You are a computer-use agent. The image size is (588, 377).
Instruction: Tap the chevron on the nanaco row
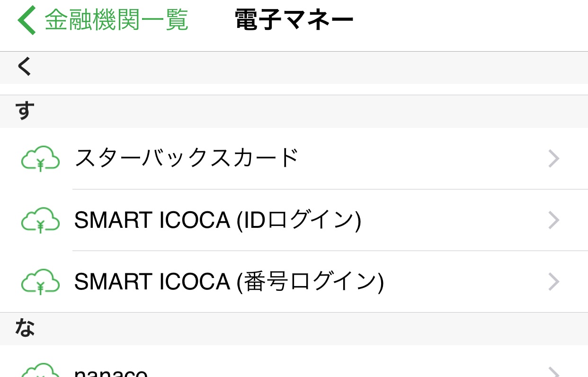tap(554, 372)
